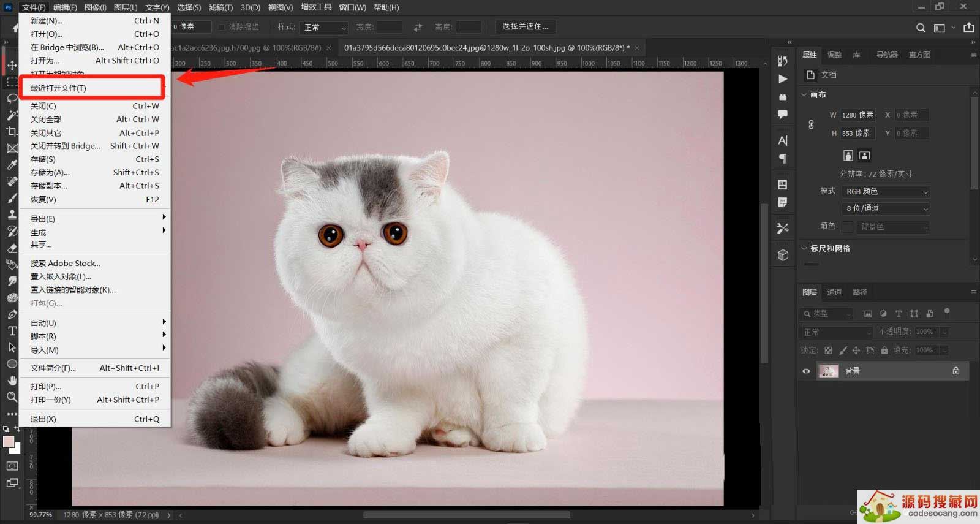Click the foreground color swatch
980x524 pixels.
8,442
